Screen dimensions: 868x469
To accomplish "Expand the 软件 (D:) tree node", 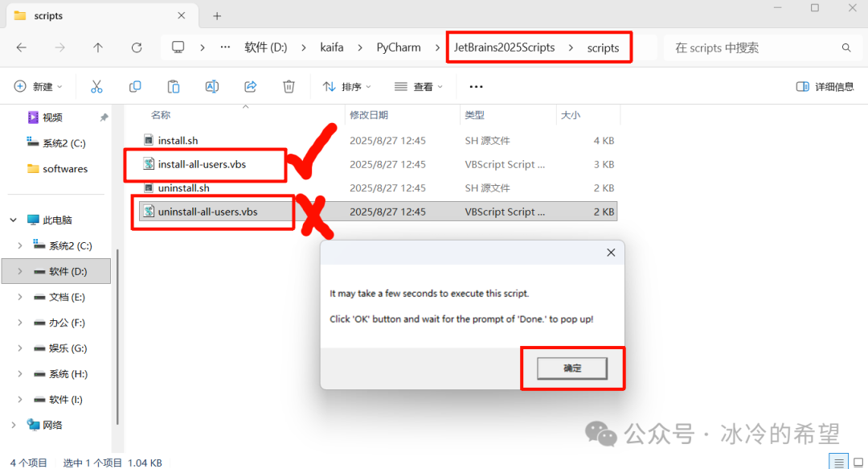I will [x=20, y=272].
